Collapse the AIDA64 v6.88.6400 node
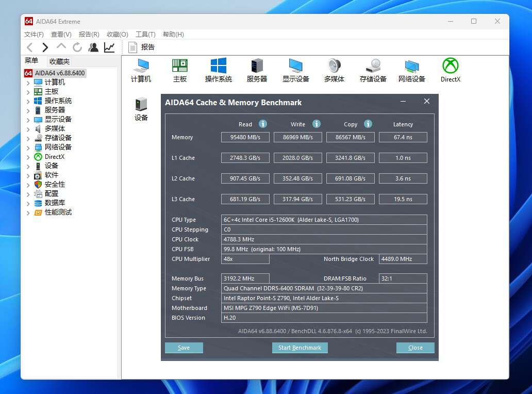This screenshot has height=394, width=532. click(28, 73)
